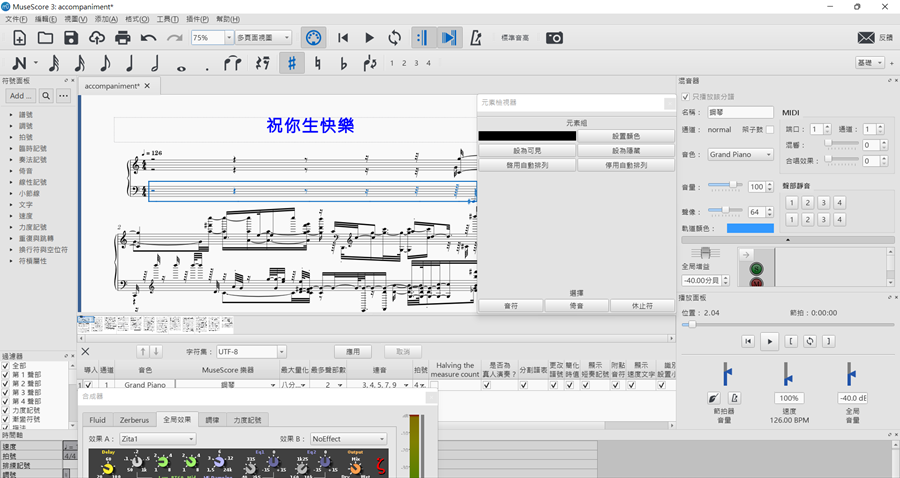Image resolution: width=900 pixels, height=478 pixels.
Task: Open a score file with folder icon
Action: (45, 38)
